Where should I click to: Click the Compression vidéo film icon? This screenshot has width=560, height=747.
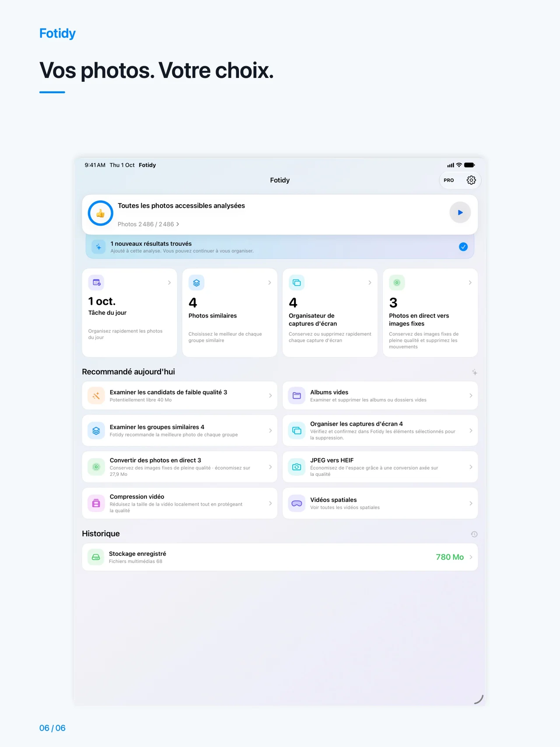click(96, 503)
